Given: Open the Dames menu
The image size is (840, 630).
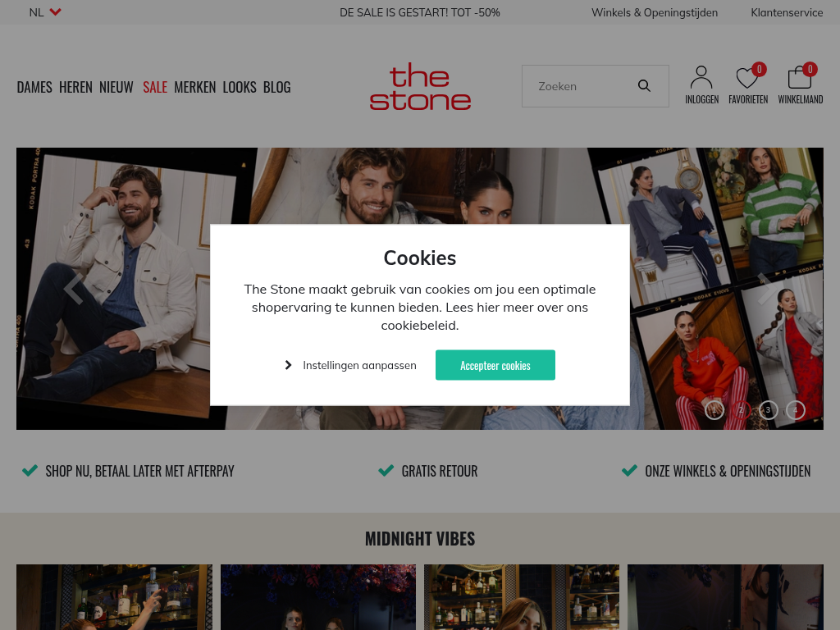Looking at the screenshot, I should click(x=34, y=87).
